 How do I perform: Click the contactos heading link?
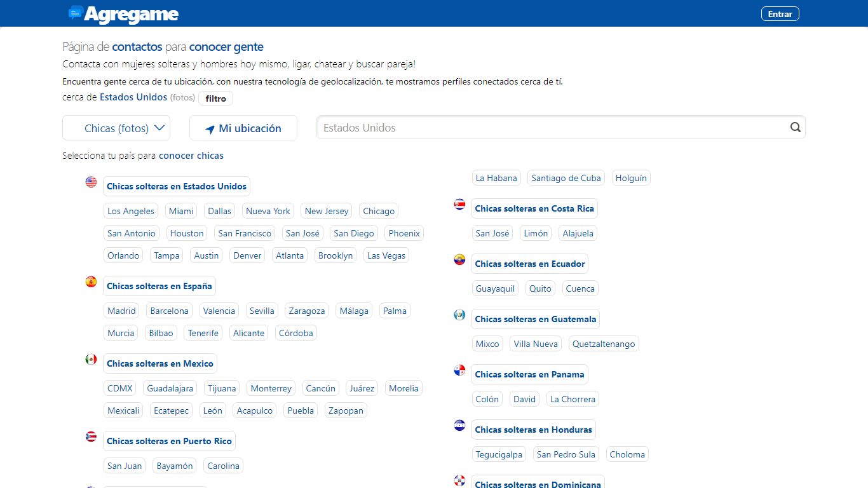tap(137, 46)
